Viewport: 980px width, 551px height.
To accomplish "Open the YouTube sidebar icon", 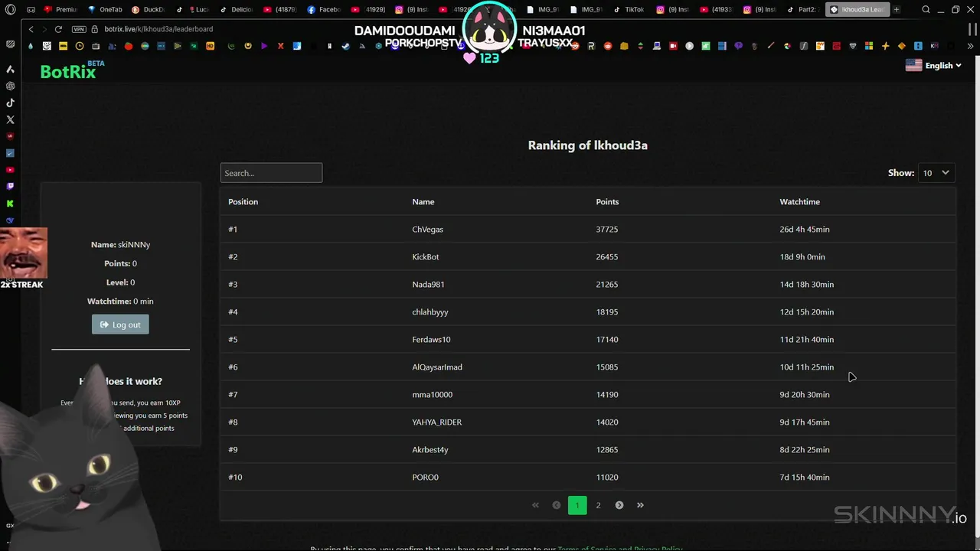I will point(10,170).
